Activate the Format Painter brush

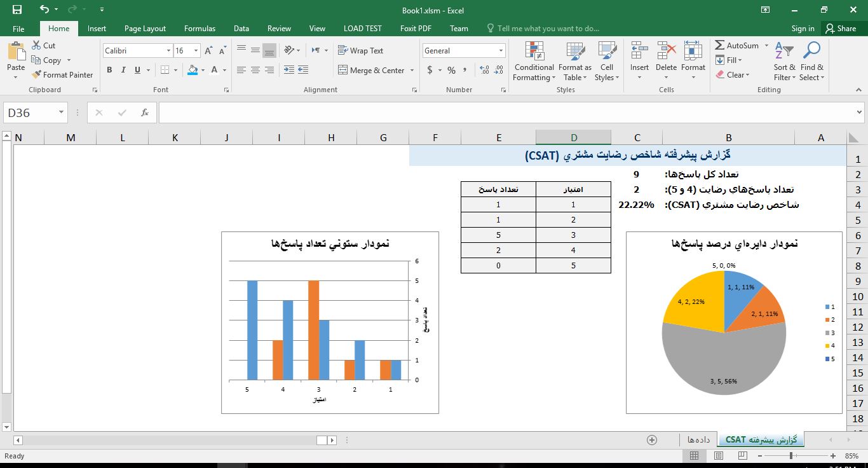62,74
